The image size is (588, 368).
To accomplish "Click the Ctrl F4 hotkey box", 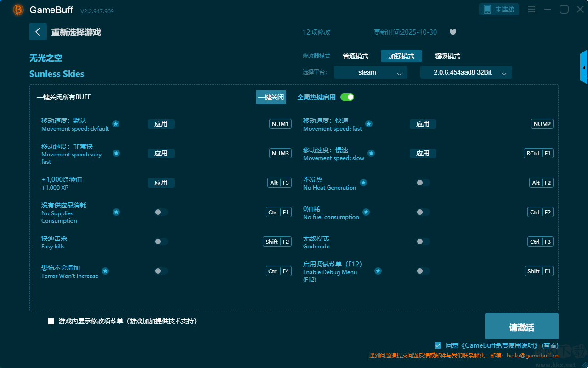I will (x=279, y=271).
